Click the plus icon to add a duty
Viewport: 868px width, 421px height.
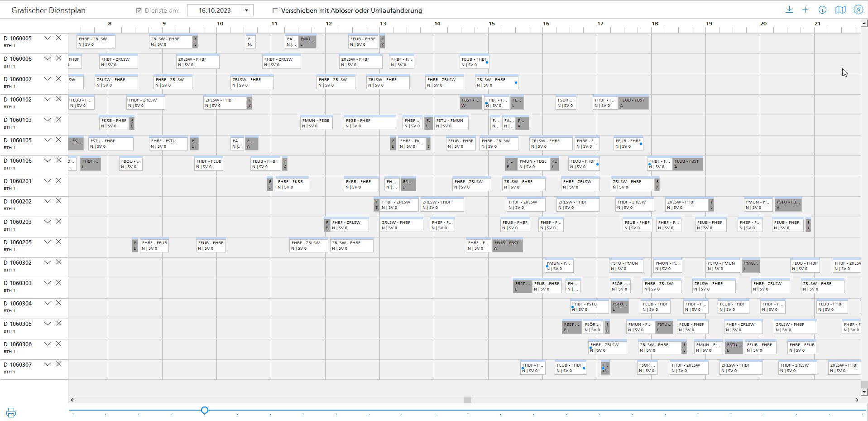[805, 10]
